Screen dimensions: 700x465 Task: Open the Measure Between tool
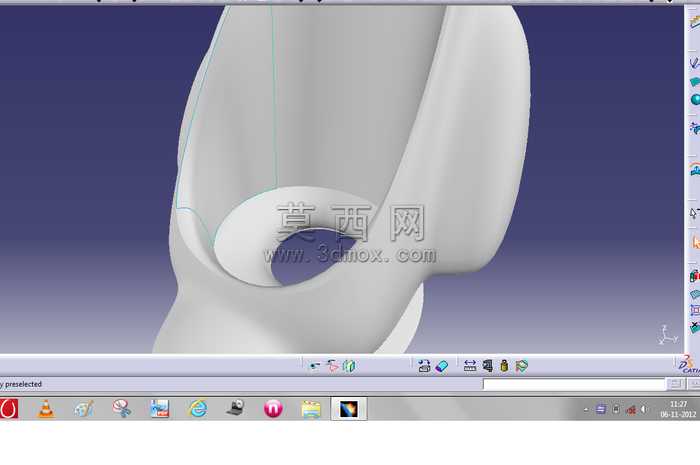[470, 366]
